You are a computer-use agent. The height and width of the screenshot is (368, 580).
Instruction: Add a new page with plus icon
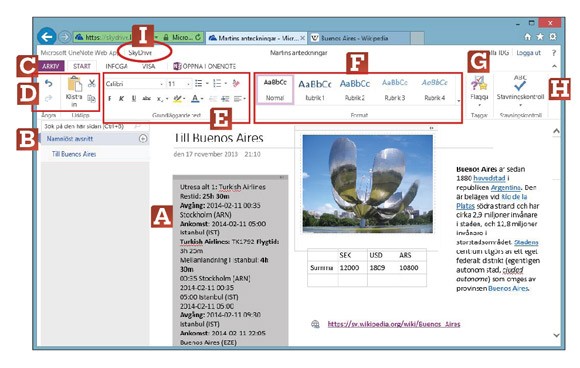pos(143,139)
